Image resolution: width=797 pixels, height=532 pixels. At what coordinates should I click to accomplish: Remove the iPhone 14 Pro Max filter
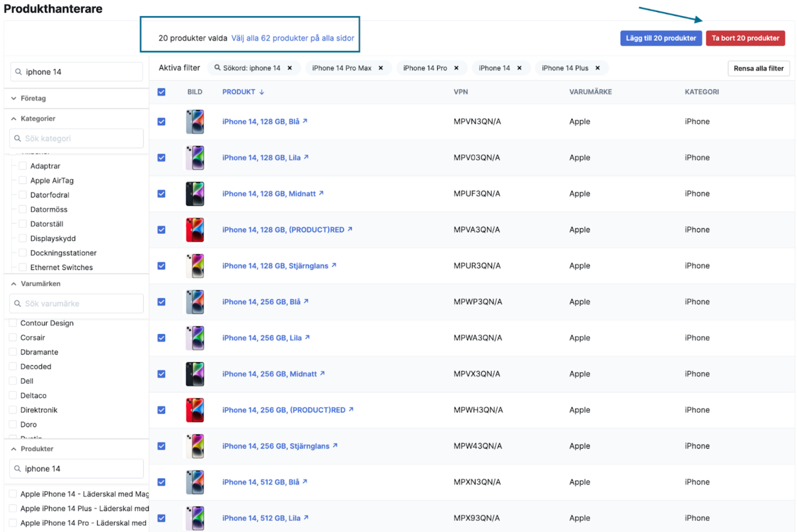click(x=381, y=68)
